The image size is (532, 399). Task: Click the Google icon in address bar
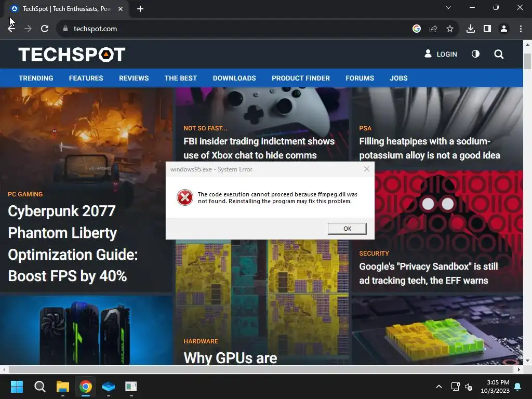(417, 29)
